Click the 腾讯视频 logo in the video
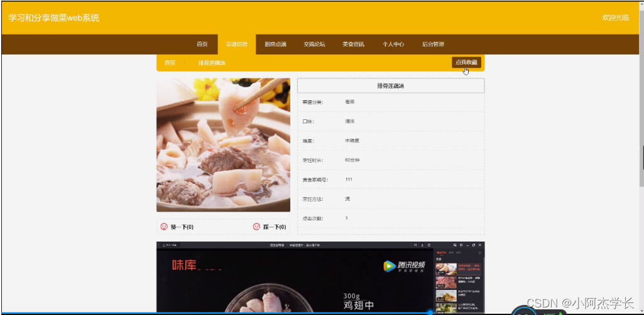This screenshot has width=644, height=315. pos(404,266)
